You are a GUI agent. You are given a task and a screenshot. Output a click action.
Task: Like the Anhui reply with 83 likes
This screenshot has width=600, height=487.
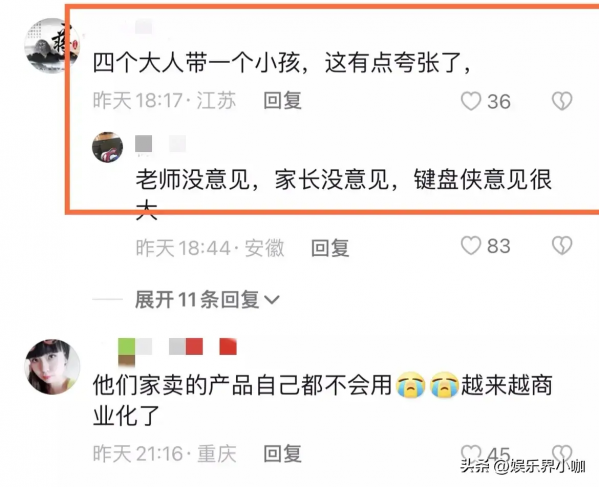[x=471, y=246]
